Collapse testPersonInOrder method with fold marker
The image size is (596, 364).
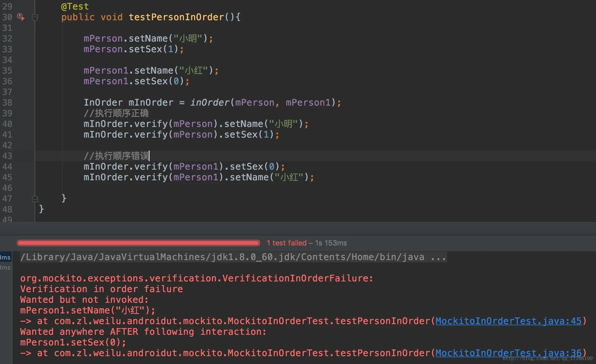tap(35, 18)
